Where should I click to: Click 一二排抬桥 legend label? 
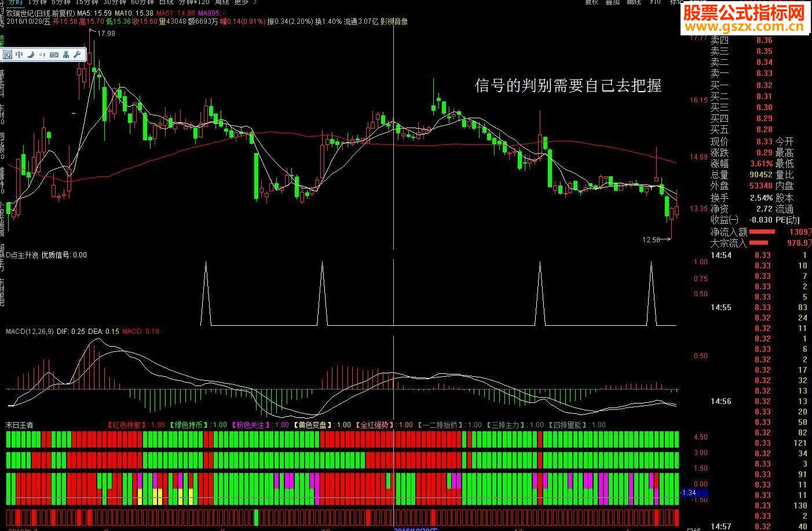(x=441, y=425)
